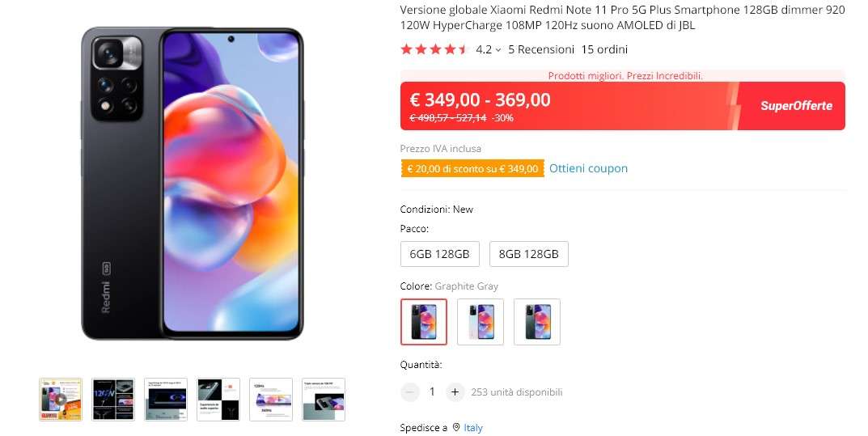Change shipping destination Italy
This screenshot has height=436, width=868.
[473, 428]
